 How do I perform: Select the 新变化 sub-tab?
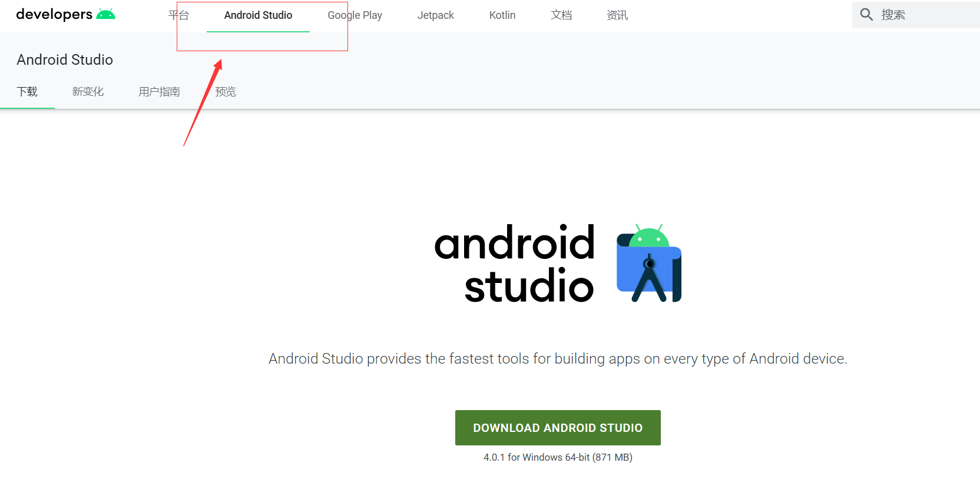pyautogui.click(x=88, y=92)
